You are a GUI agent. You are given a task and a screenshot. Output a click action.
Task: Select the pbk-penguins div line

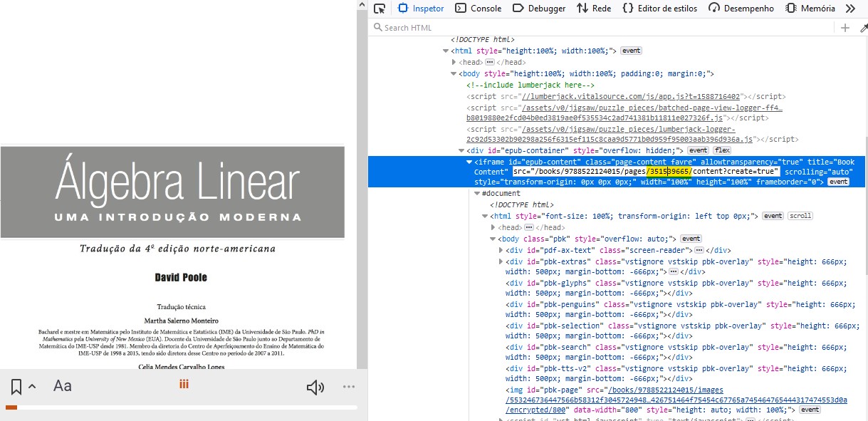click(x=680, y=310)
